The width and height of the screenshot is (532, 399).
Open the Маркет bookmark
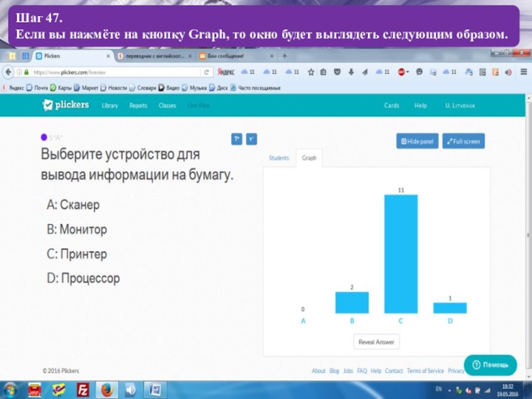click(86, 88)
